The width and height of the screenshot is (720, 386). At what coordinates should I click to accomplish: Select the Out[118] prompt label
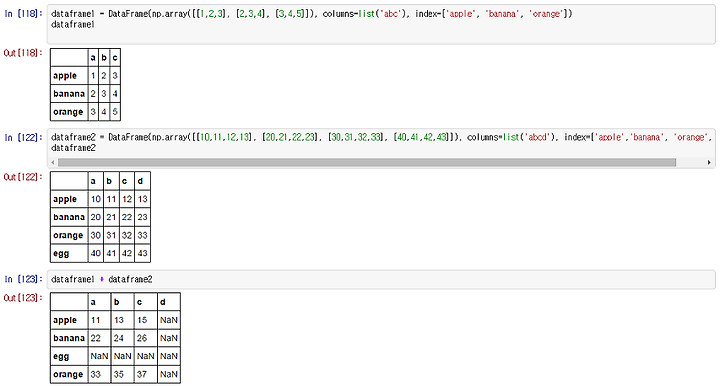[23, 53]
